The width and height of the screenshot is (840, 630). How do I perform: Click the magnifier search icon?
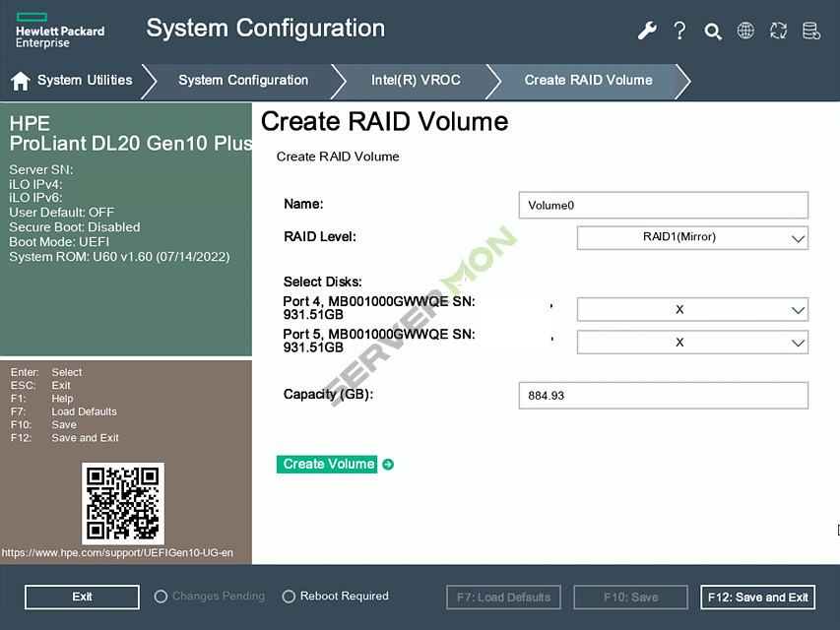pyautogui.click(x=713, y=31)
